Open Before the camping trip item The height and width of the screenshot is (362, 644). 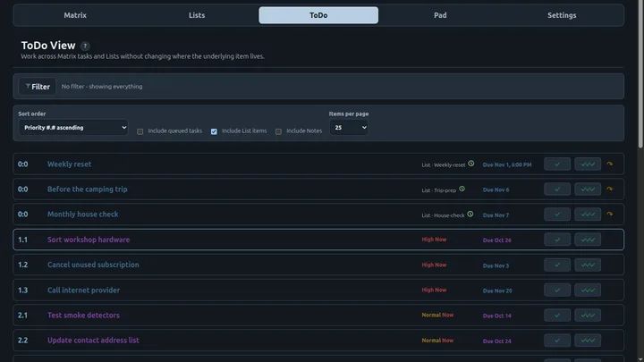(x=87, y=189)
